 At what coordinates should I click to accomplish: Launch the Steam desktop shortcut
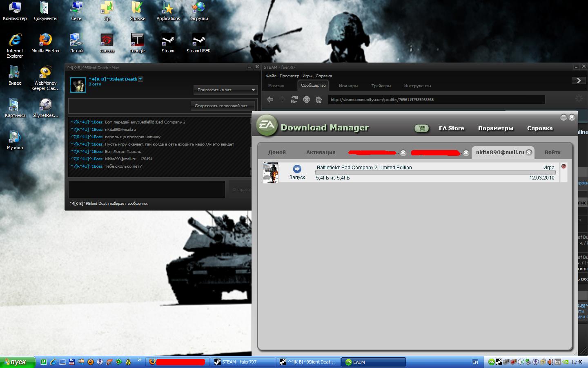click(168, 44)
